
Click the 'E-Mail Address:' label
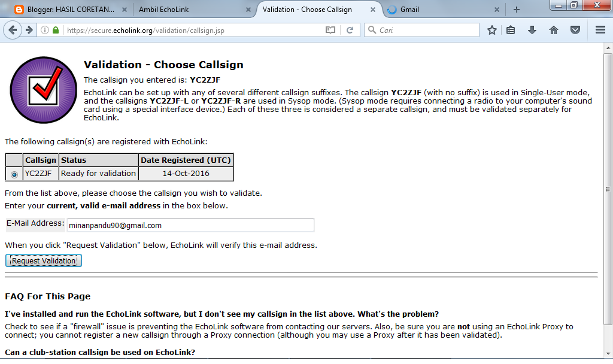35,223
